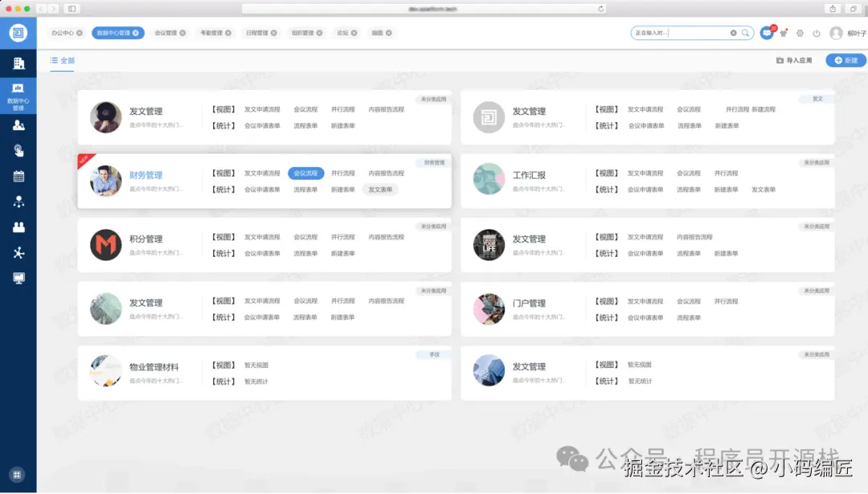Click the power icon near the user name
868x494 pixels.
tap(816, 33)
